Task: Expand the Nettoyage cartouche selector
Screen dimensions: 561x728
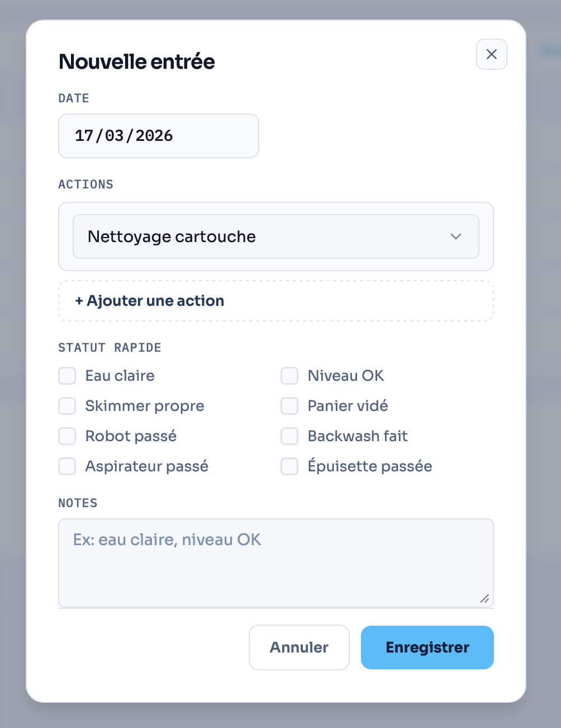Action: 275,237
